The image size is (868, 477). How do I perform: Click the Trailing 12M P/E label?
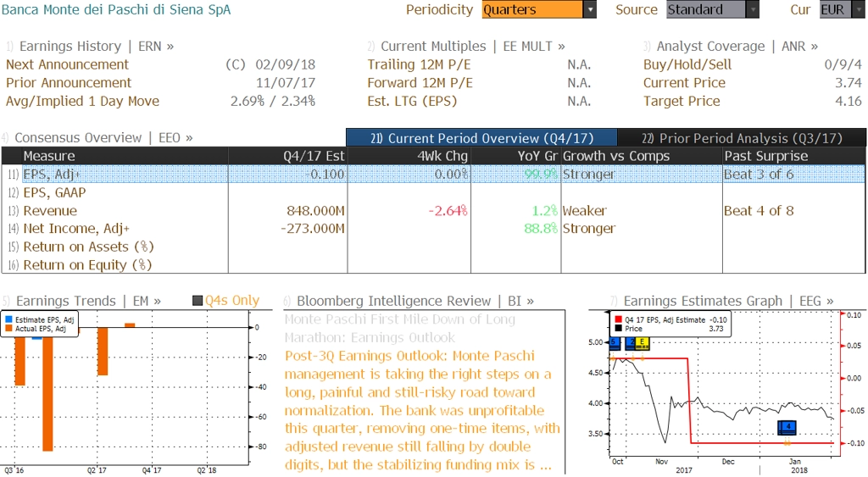[419, 64]
